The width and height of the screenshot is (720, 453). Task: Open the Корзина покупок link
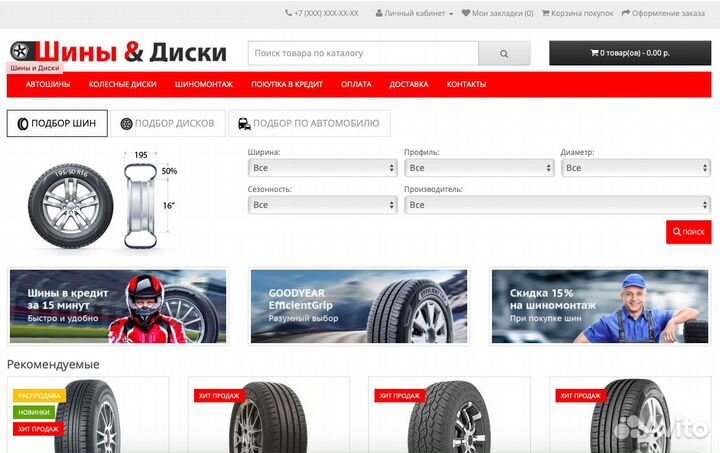(x=578, y=13)
